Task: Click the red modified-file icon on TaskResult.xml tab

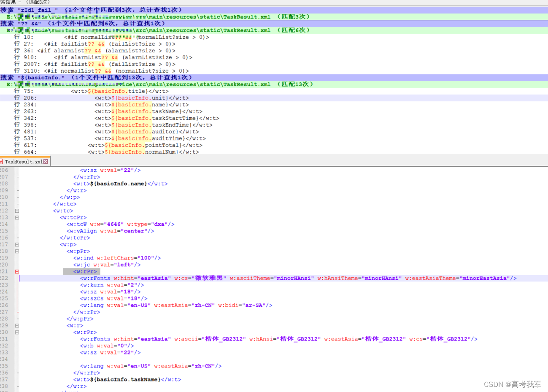Action: [x=3, y=161]
